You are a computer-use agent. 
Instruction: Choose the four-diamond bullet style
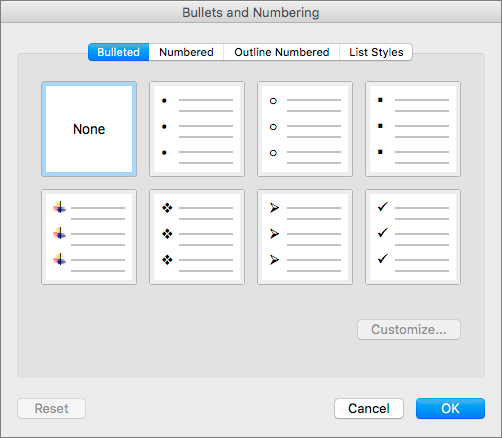(x=197, y=237)
